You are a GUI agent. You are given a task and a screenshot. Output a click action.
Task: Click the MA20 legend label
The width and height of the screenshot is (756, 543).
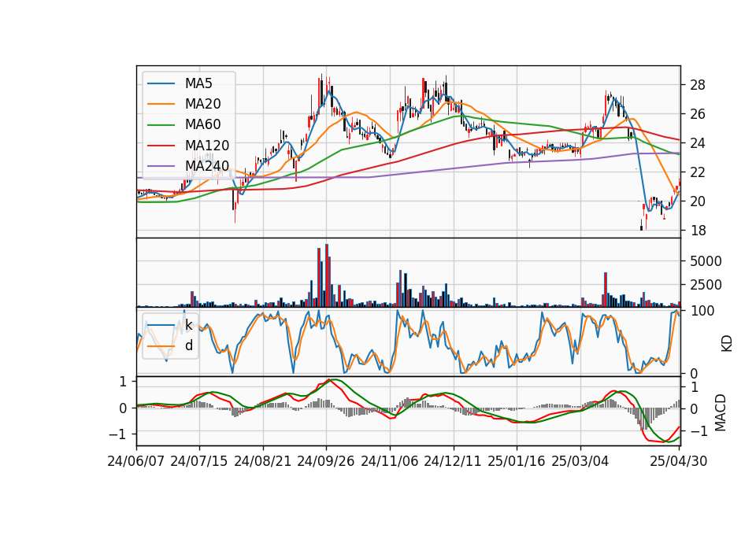[x=202, y=104]
